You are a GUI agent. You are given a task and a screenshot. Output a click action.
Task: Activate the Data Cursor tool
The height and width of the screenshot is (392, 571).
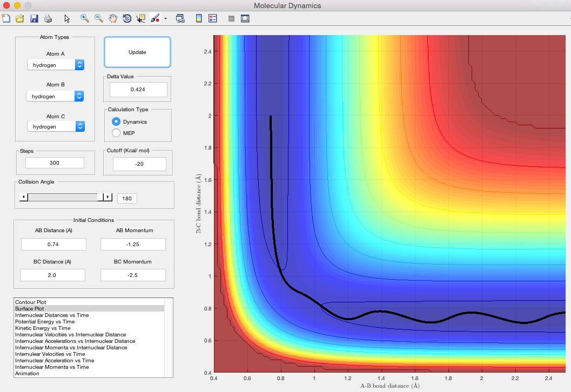click(141, 18)
